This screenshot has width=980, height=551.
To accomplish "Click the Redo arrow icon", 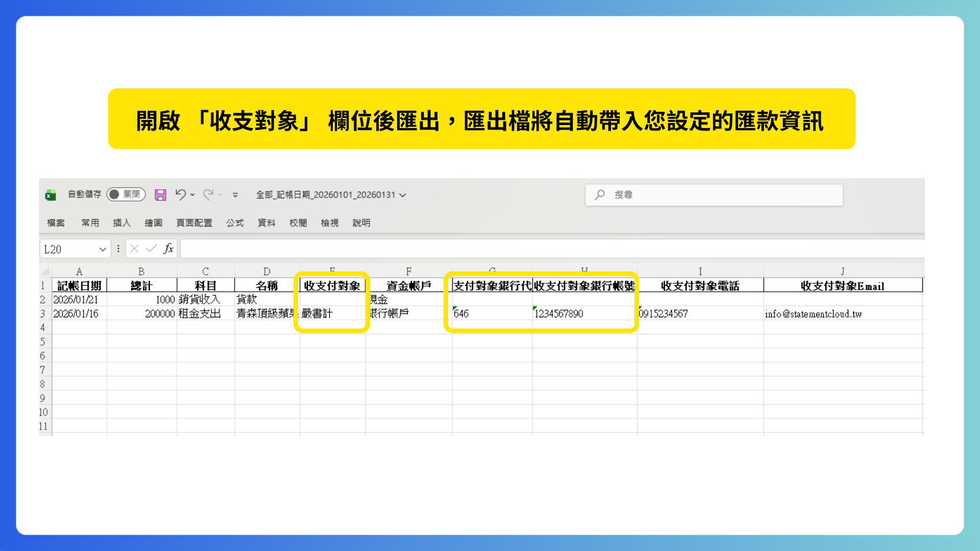I will click(x=208, y=194).
